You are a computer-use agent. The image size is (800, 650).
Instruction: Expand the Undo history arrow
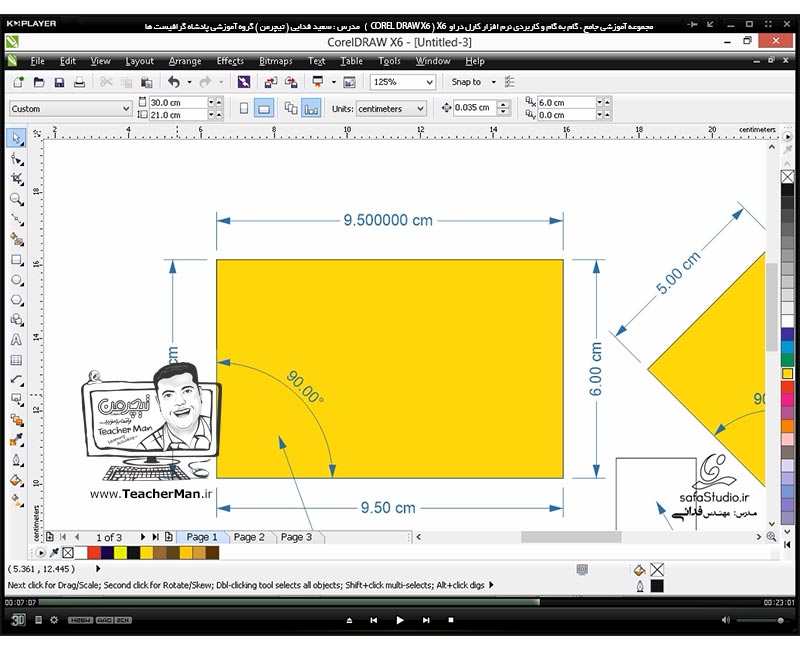(x=189, y=82)
